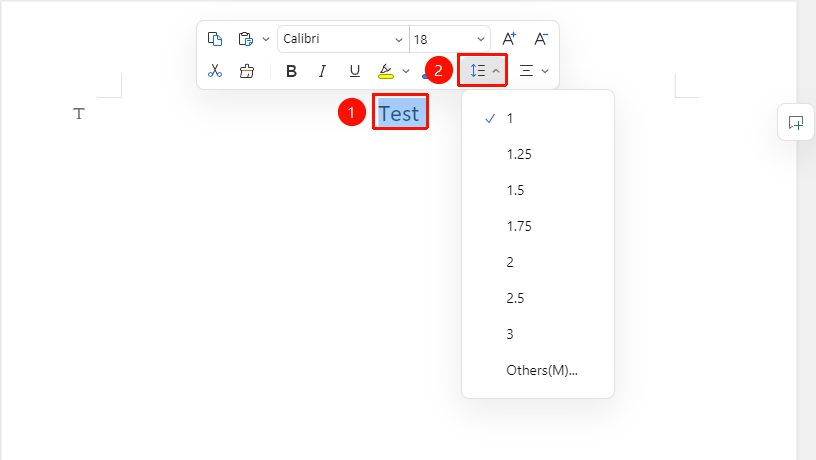Click the selected word Test

[x=399, y=113]
